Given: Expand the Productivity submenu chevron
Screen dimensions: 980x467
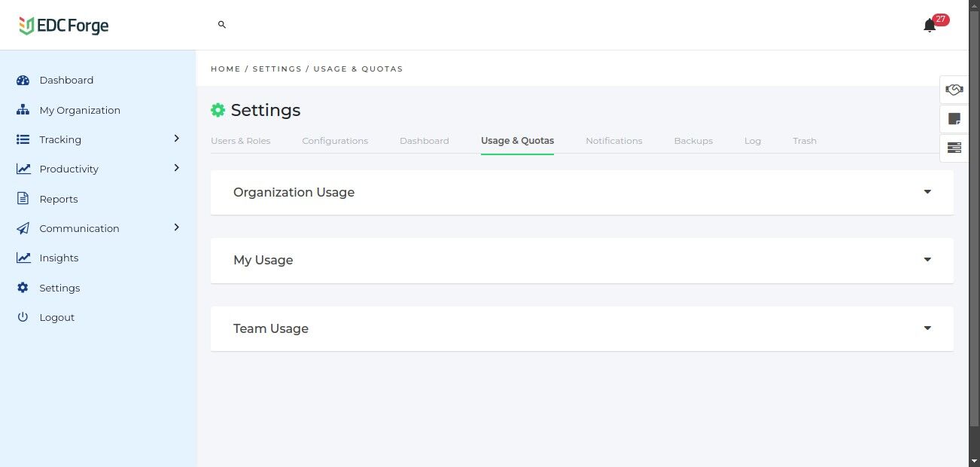Looking at the screenshot, I should tap(177, 168).
